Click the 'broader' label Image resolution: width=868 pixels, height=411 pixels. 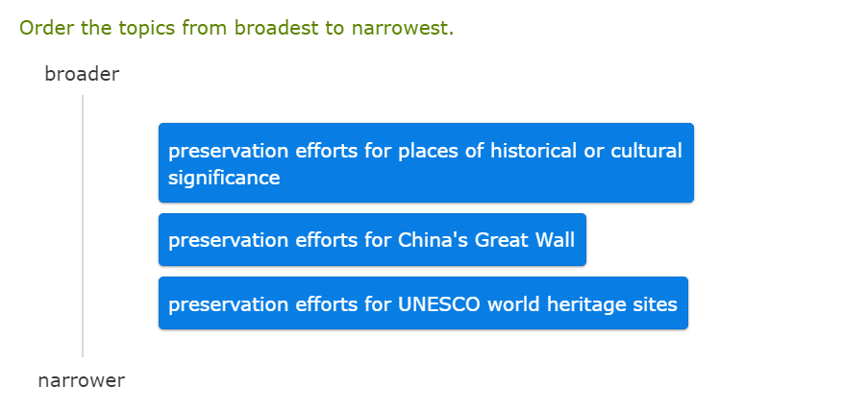tap(82, 75)
